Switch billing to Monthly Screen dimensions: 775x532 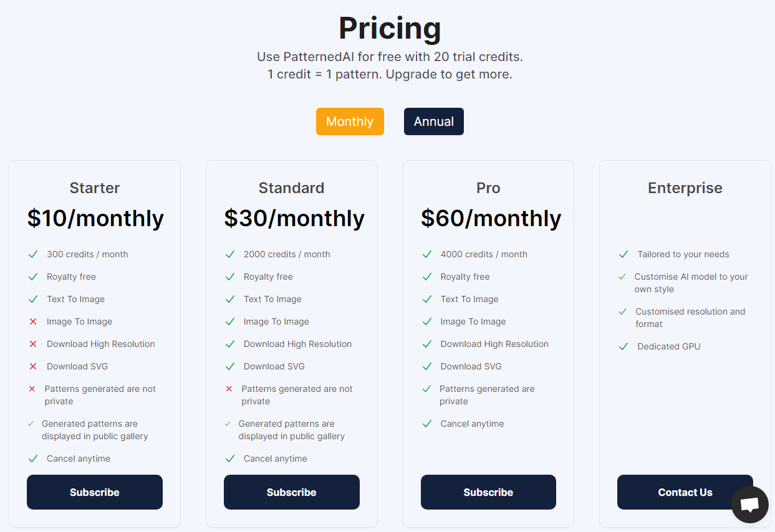tap(350, 121)
